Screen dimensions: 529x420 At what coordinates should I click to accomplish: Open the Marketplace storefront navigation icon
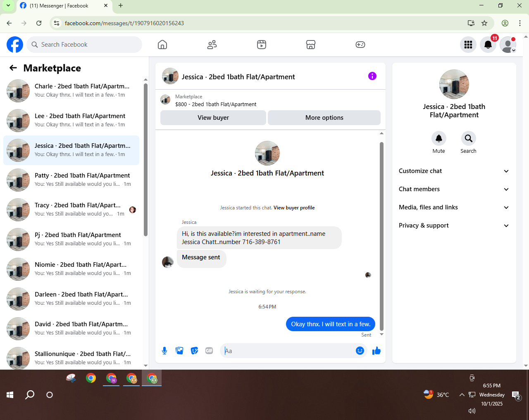pos(311,45)
